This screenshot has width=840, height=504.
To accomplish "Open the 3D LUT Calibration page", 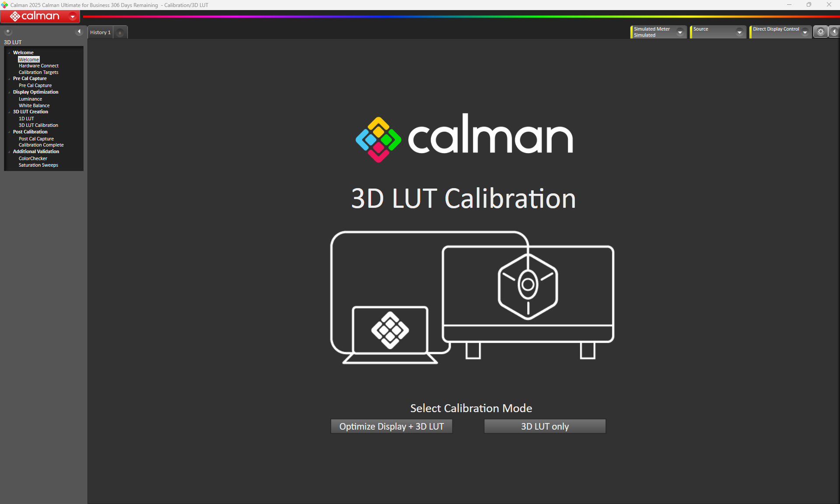I will pyautogui.click(x=38, y=125).
